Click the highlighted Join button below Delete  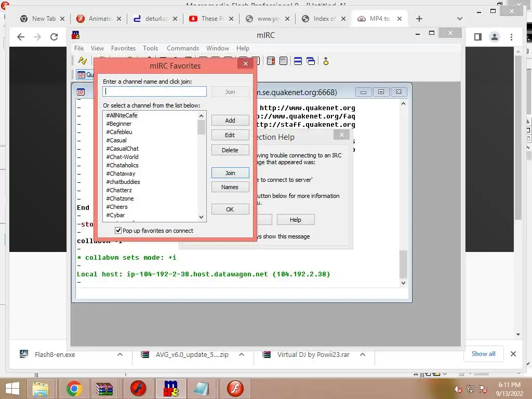[x=230, y=173]
